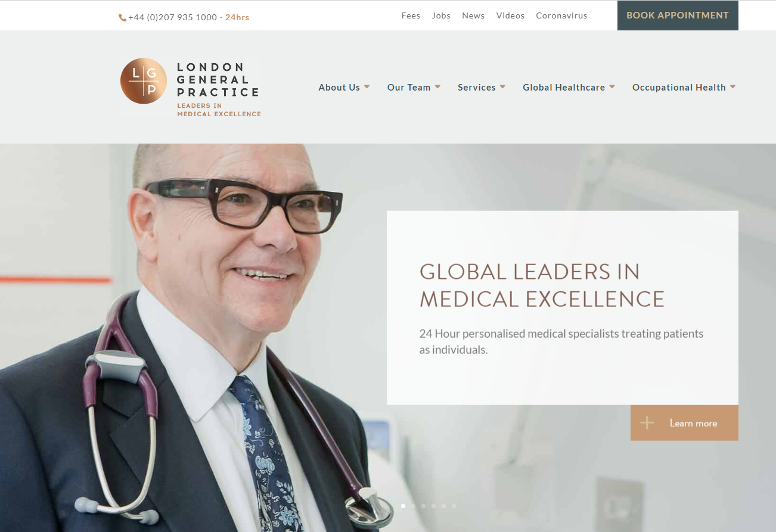Click the LGP copper circle logo
Viewport: 776px width, 532px height.
click(x=144, y=81)
